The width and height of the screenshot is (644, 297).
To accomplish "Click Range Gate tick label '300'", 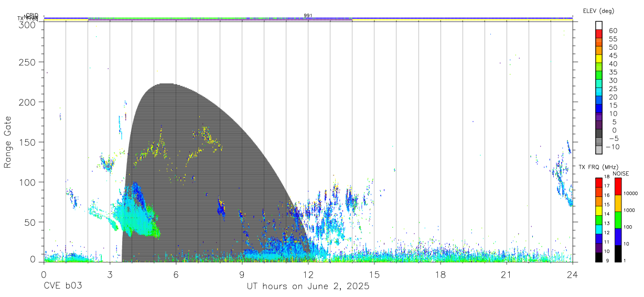I will (28, 24).
